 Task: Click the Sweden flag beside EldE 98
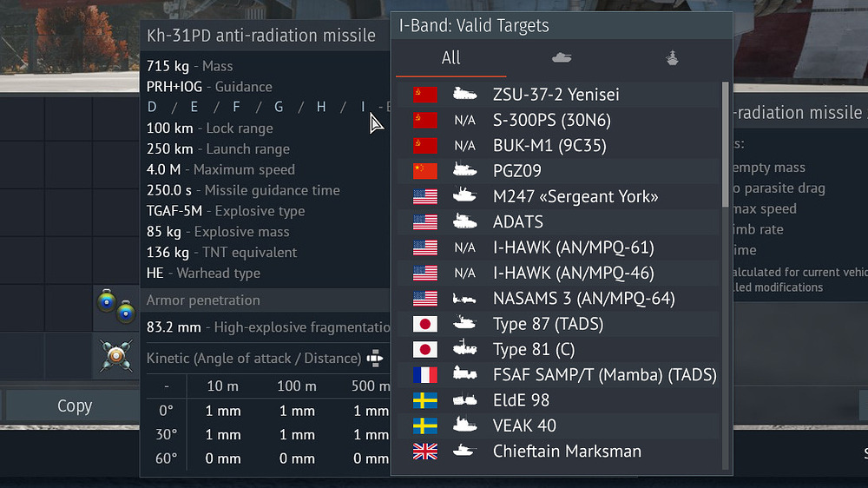425,400
